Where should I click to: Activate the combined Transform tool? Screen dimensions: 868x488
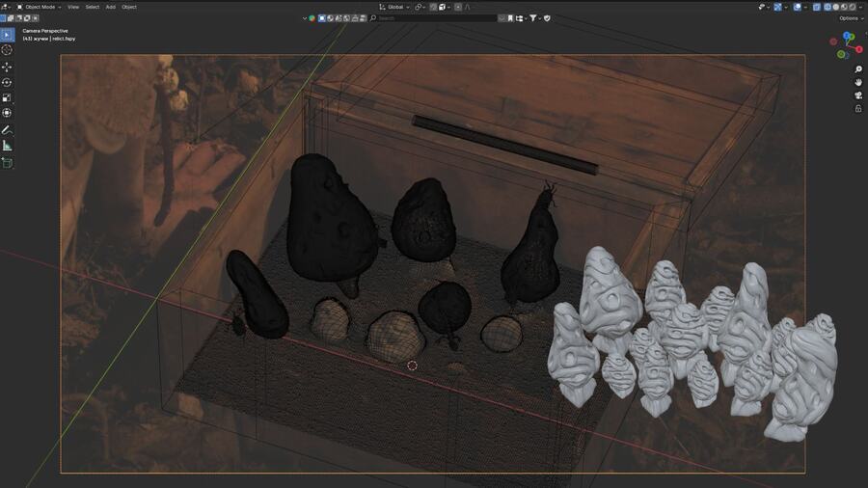(x=7, y=113)
